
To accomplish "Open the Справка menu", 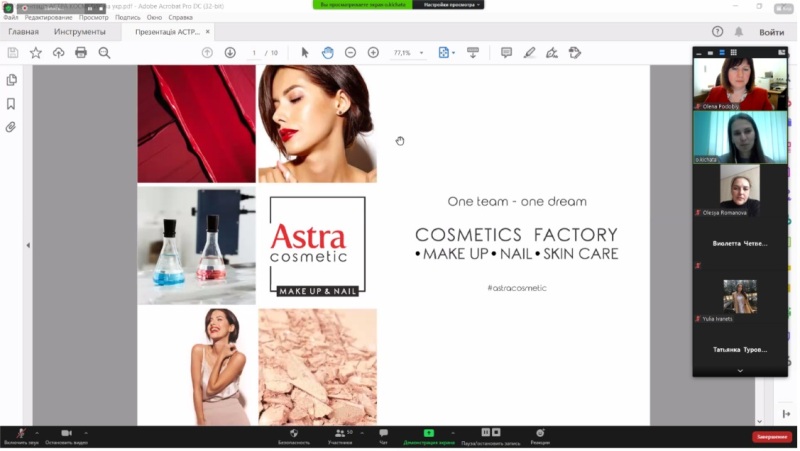I will coord(181,17).
